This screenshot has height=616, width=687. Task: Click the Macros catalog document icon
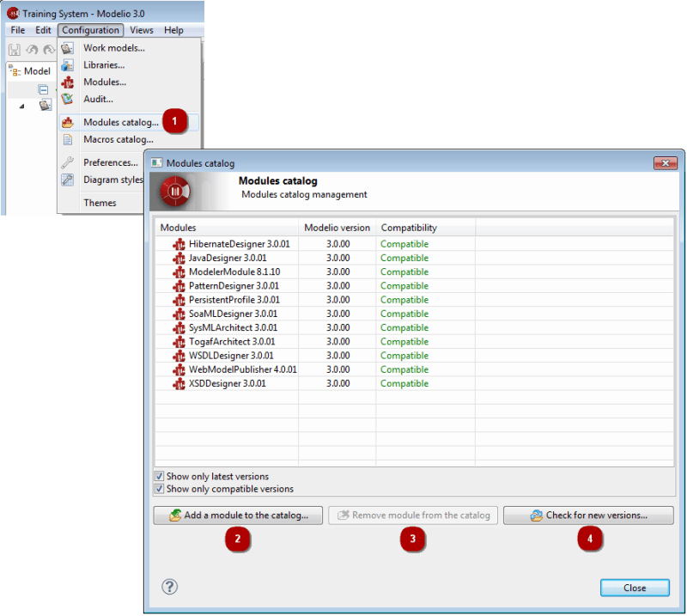coord(68,139)
